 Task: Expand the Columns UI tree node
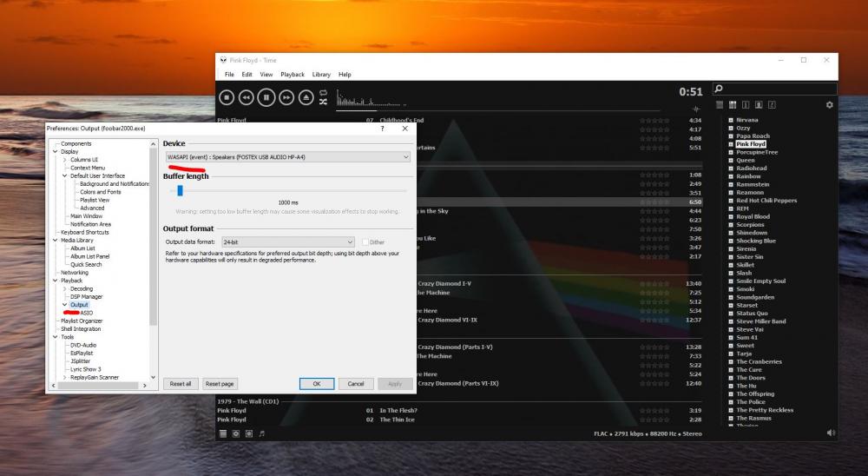[65, 160]
